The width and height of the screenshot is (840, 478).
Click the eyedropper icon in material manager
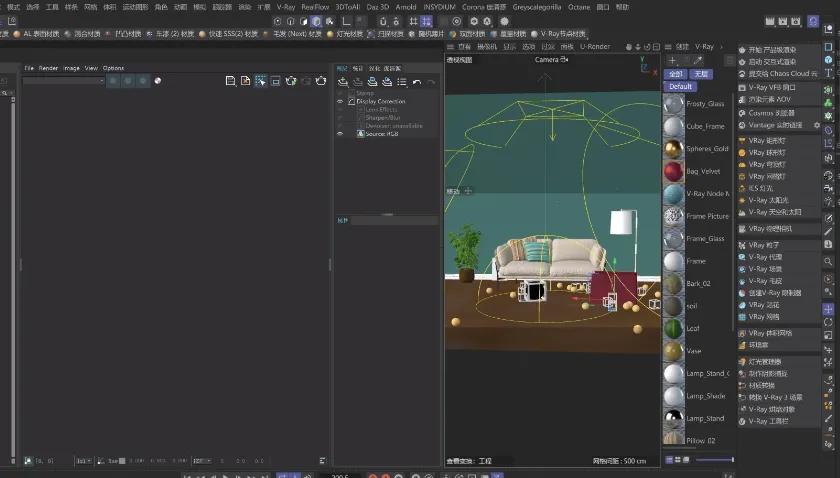[x=698, y=61]
